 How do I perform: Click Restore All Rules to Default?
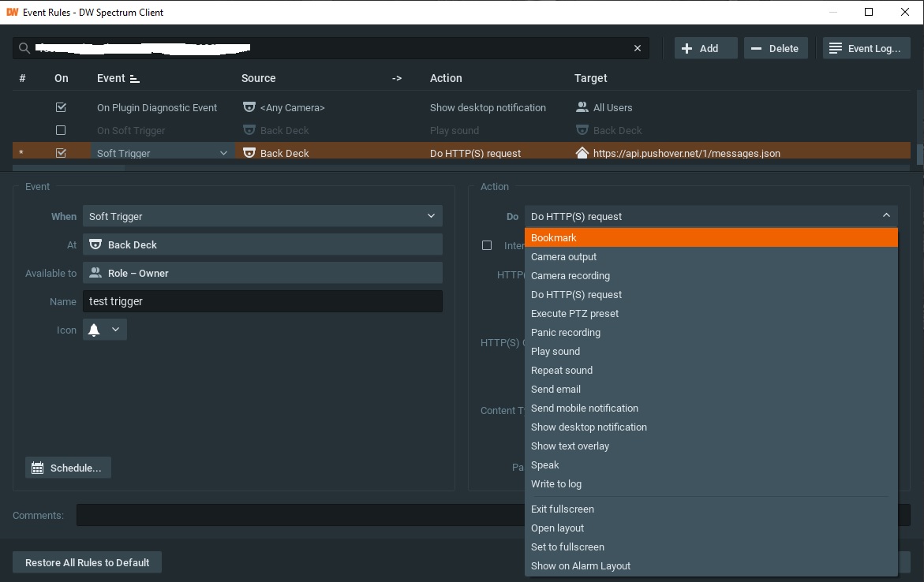[87, 562]
